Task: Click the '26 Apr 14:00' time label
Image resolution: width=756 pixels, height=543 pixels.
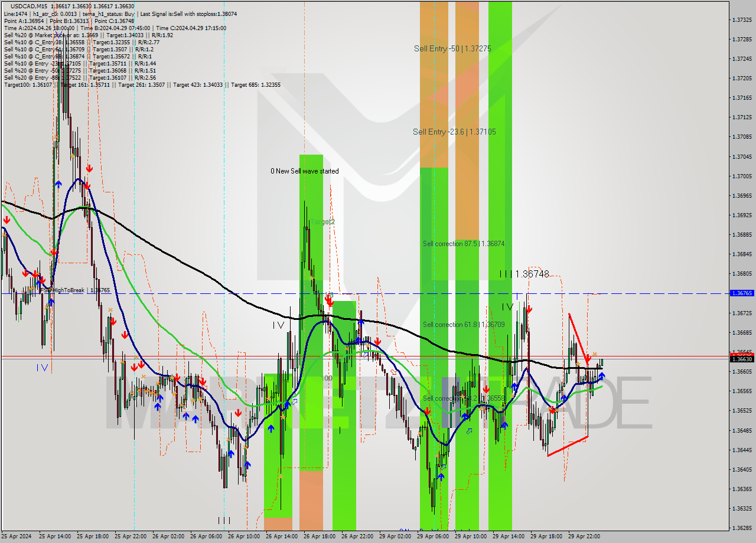Action: pos(281,537)
